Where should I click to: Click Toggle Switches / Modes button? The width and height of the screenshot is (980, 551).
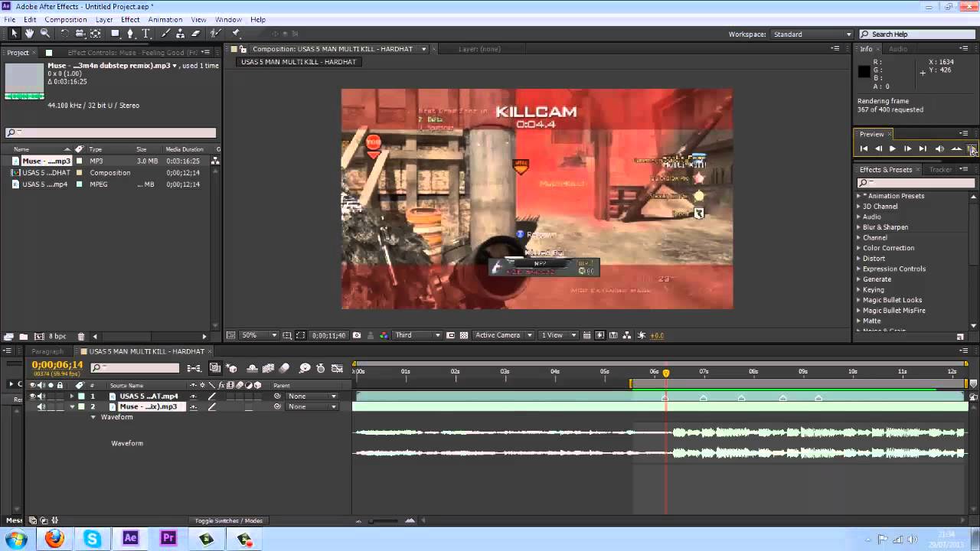tap(229, 521)
